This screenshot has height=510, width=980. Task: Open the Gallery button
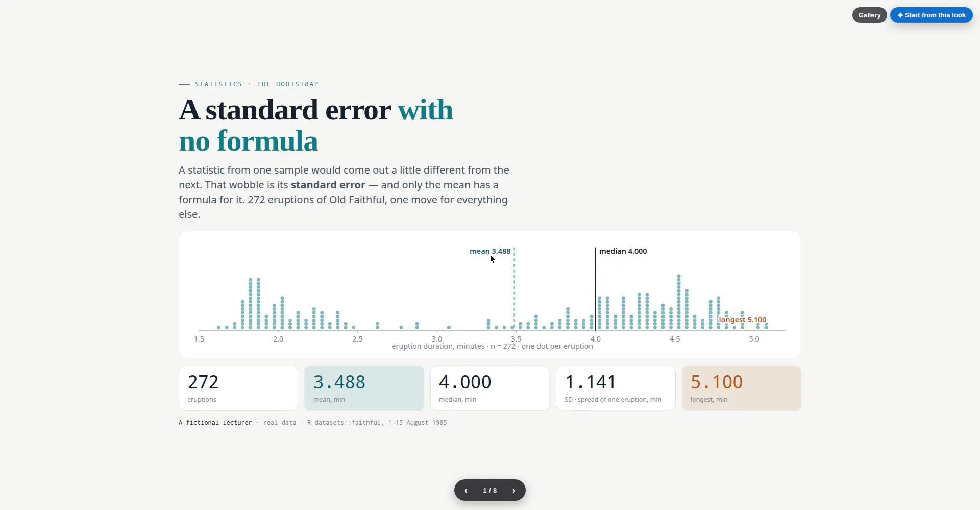pos(869,15)
